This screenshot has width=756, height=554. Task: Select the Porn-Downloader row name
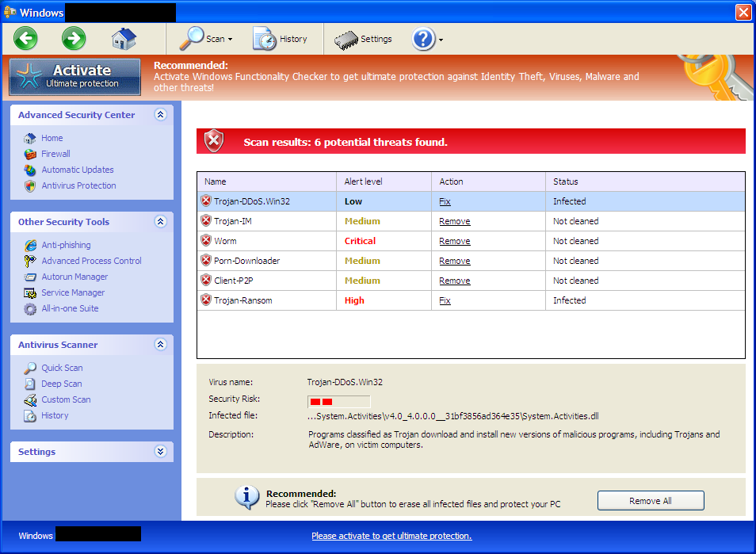247,261
